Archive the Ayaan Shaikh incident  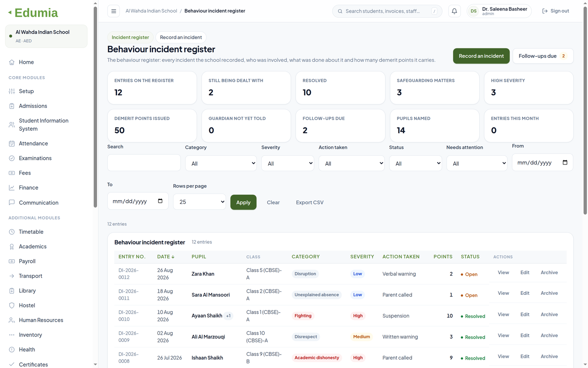[549, 314]
